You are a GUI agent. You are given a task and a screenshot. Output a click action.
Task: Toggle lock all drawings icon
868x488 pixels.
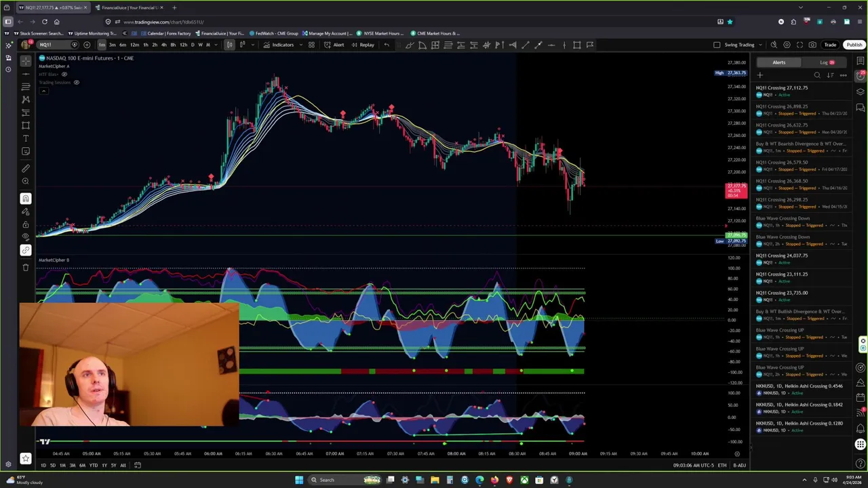coord(26,224)
